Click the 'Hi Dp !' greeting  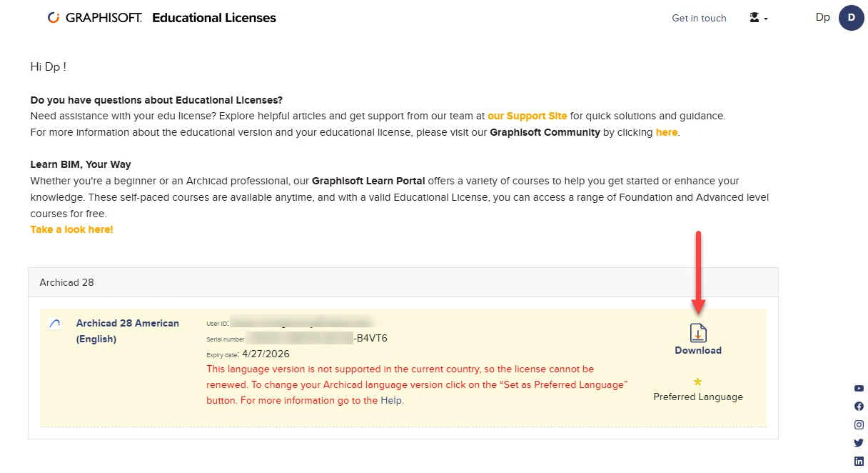pos(49,66)
